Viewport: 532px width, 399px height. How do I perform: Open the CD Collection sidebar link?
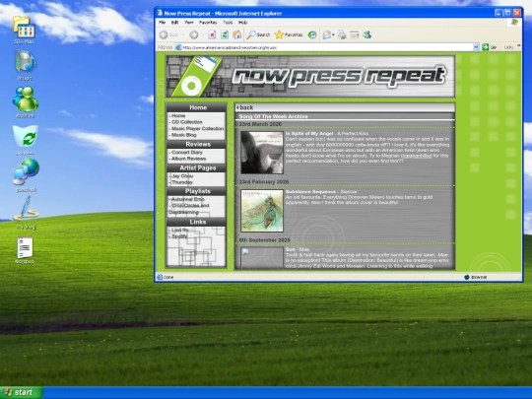[186, 122]
